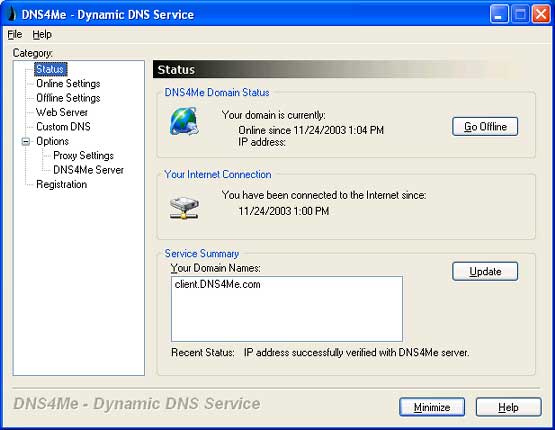Select client.DNS4Me.com in domain list
555x430 pixels.
pyautogui.click(x=218, y=285)
